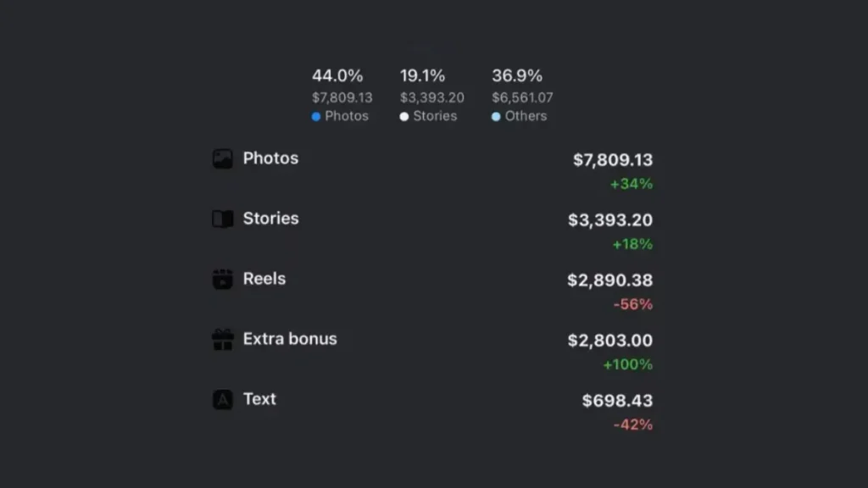Click the 36.9% Others share figure
The width and height of the screenshot is (868, 488).
(x=517, y=76)
